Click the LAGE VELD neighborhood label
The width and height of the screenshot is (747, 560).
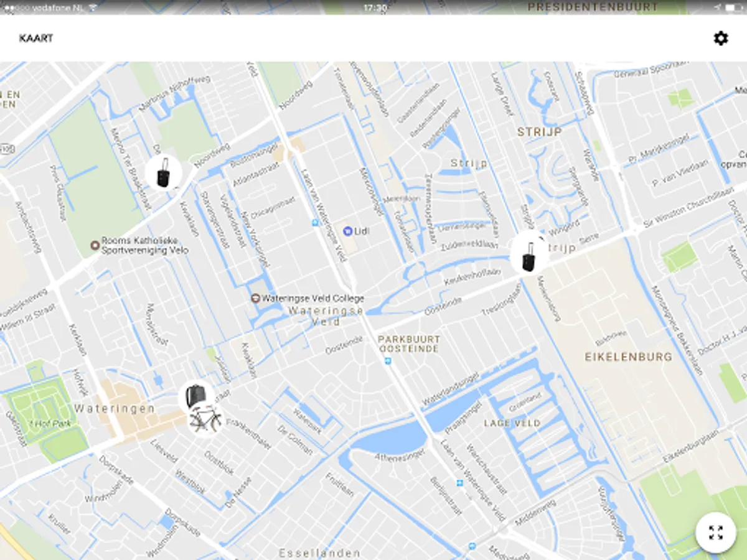pos(512,423)
